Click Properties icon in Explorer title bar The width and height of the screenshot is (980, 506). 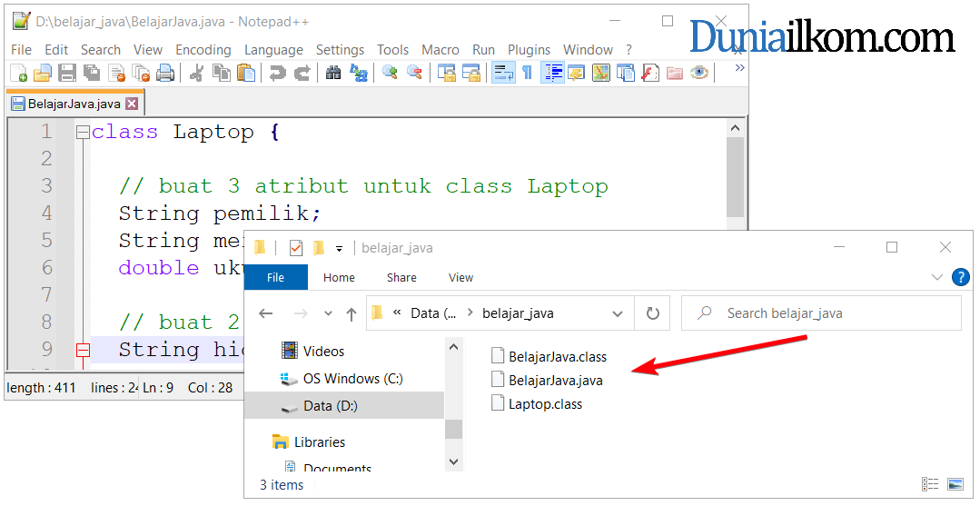point(296,249)
